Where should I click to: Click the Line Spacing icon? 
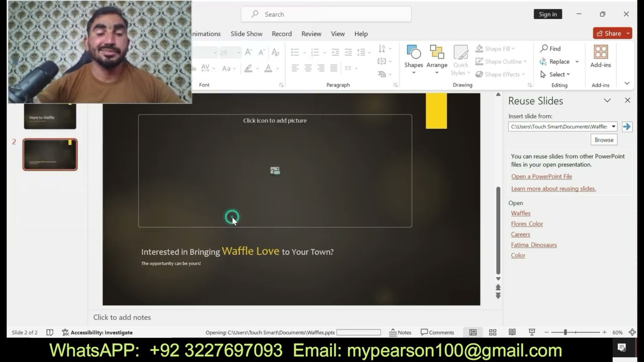tap(361, 52)
